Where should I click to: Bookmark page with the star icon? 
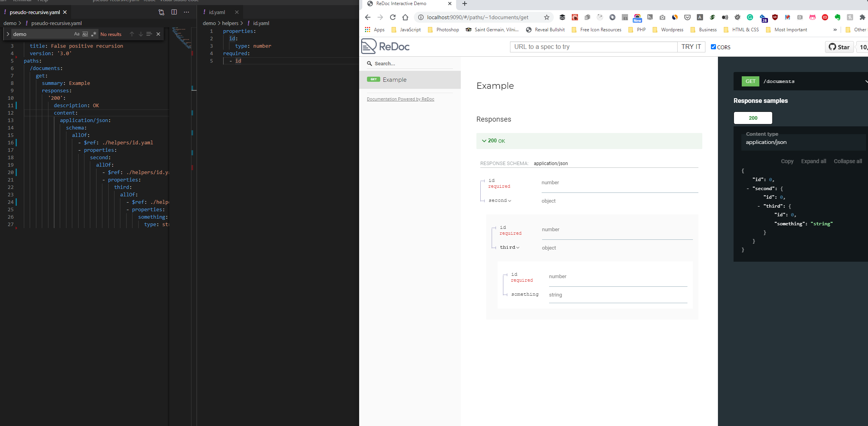(x=547, y=17)
